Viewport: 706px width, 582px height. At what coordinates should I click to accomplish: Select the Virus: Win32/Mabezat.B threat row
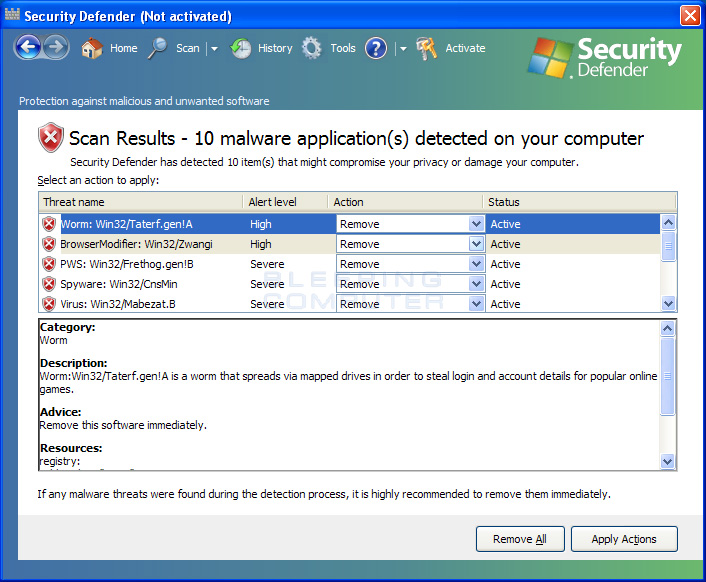click(x=350, y=304)
